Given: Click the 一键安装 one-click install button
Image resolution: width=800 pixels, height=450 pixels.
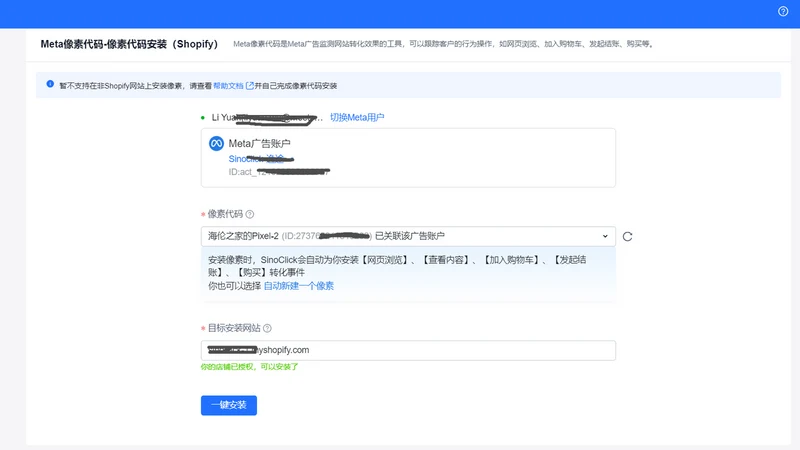Looking at the screenshot, I should 229,405.
